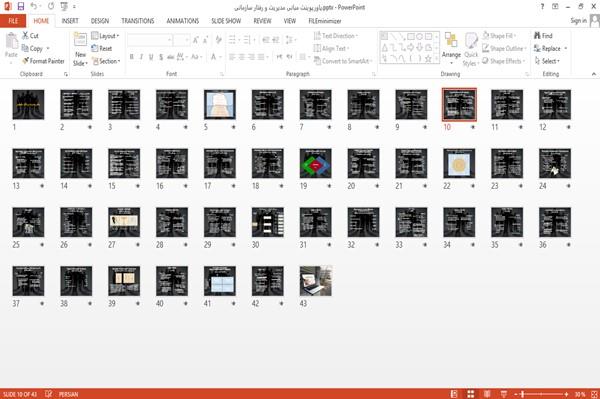Select slide 1 thumbnail

click(28, 104)
